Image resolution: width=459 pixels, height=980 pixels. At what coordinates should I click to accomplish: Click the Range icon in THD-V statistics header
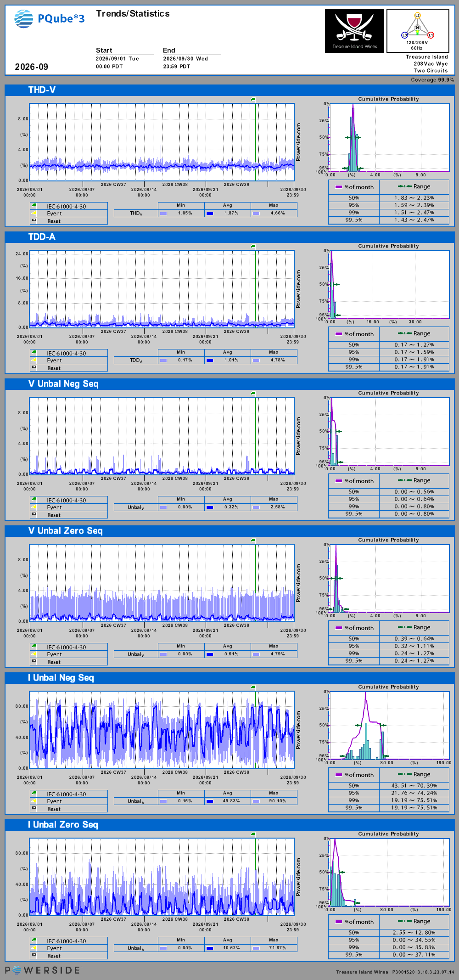click(405, 186)
